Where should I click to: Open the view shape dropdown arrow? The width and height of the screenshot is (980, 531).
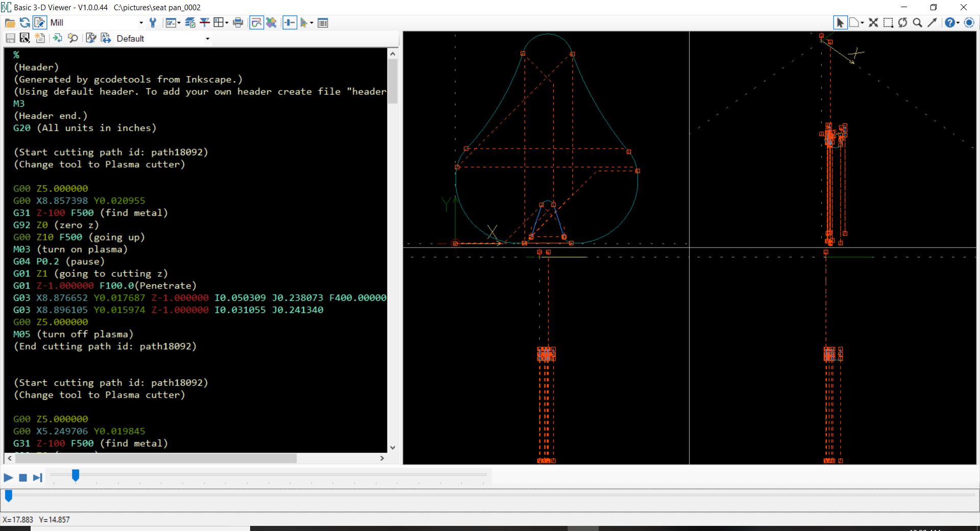(862, 23)
